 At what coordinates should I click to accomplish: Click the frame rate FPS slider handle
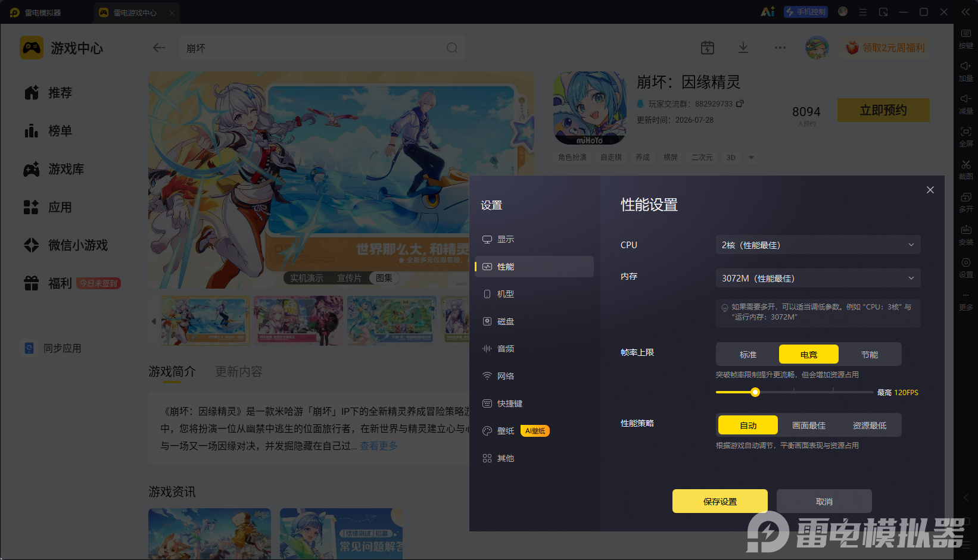(755, 392)
